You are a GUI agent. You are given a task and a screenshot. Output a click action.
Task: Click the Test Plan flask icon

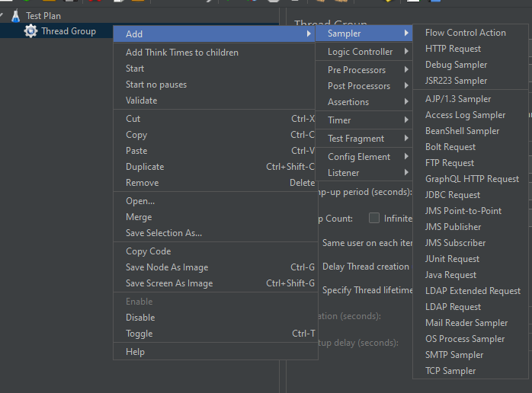[15, 16]
